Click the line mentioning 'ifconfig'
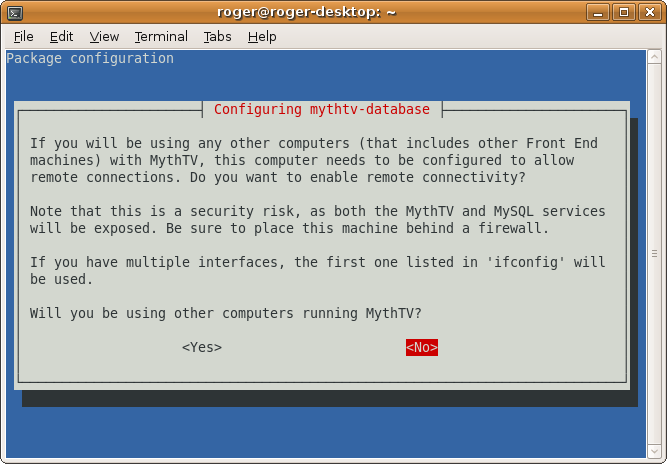The height and width of the screenshot is (464, 667). click(317, 262)
